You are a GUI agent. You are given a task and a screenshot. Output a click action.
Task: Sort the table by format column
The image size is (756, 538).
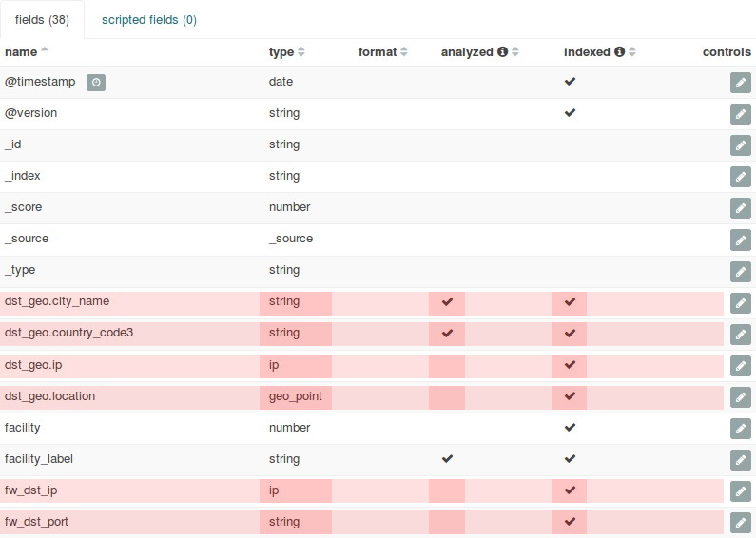[x=403, y=52]
